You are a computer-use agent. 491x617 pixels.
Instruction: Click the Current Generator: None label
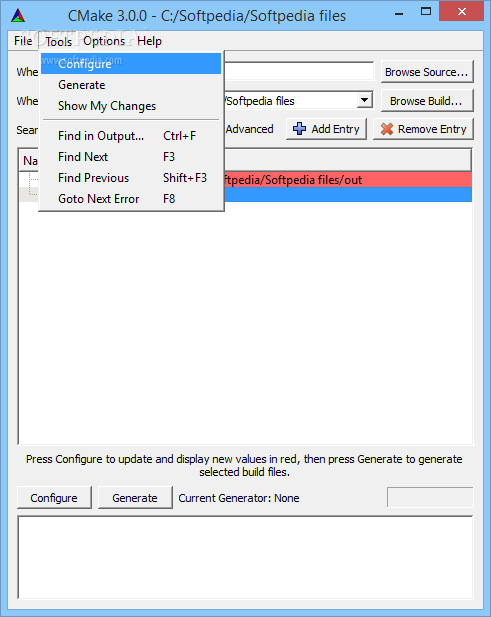click(239, 498)
